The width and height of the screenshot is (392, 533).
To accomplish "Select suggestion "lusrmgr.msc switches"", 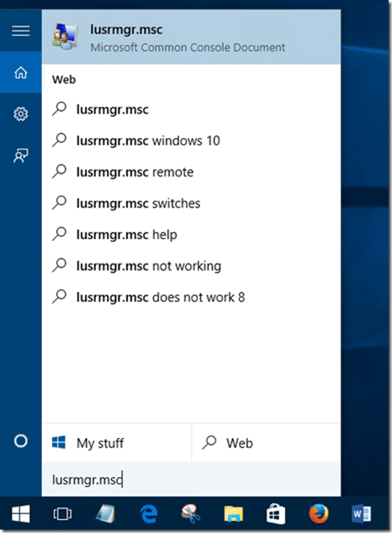I will [191, 203].
